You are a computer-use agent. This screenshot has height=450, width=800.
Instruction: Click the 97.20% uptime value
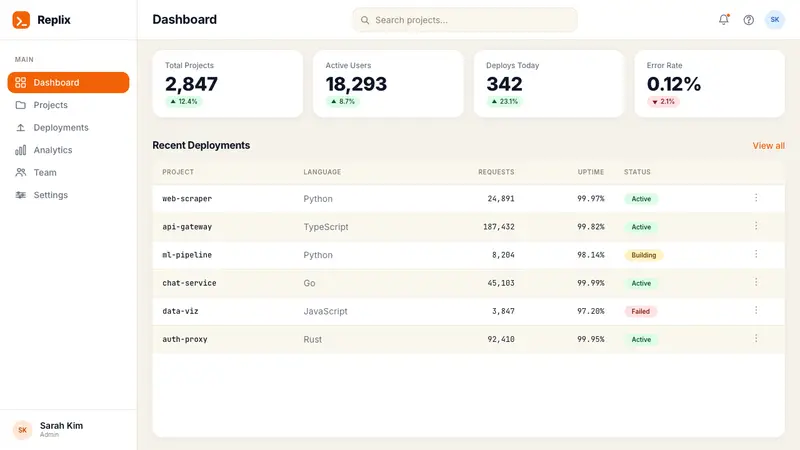591,311
